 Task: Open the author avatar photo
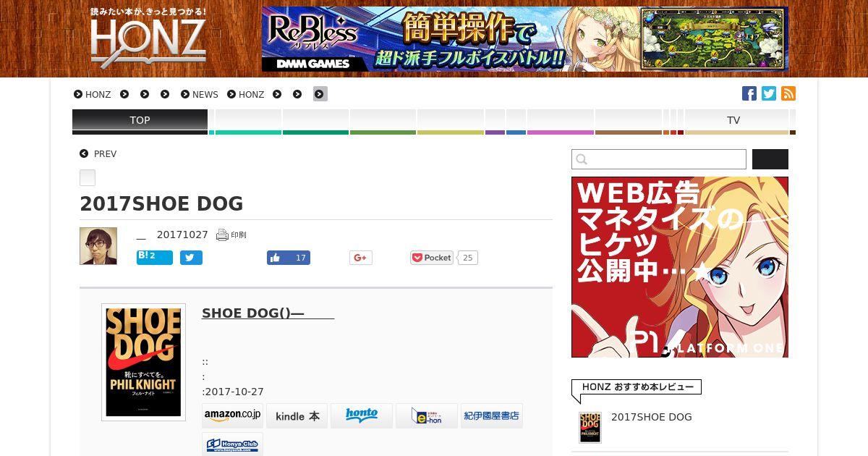[98, 246]
